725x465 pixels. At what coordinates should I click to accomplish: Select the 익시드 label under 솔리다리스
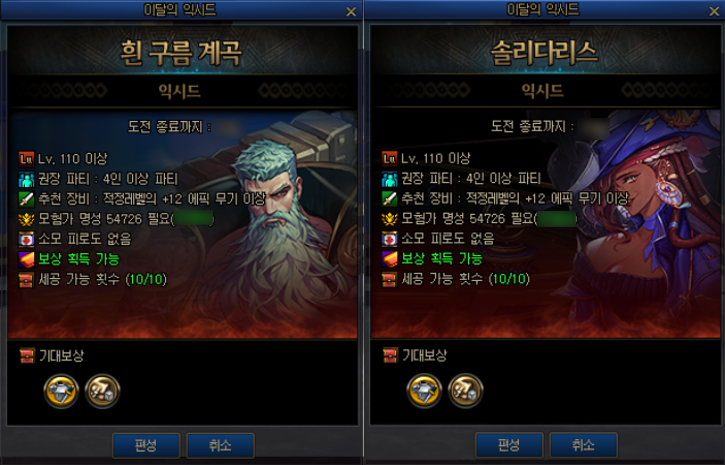(x=542, y=91)
